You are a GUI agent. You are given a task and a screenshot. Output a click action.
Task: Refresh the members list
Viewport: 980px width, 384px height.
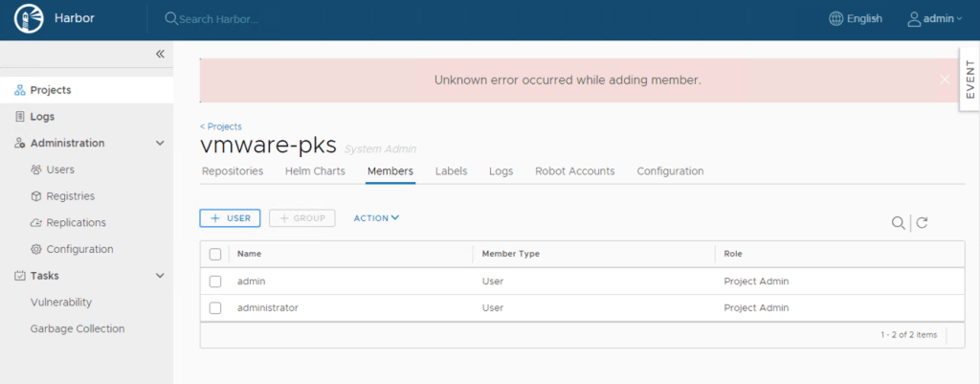922,223
